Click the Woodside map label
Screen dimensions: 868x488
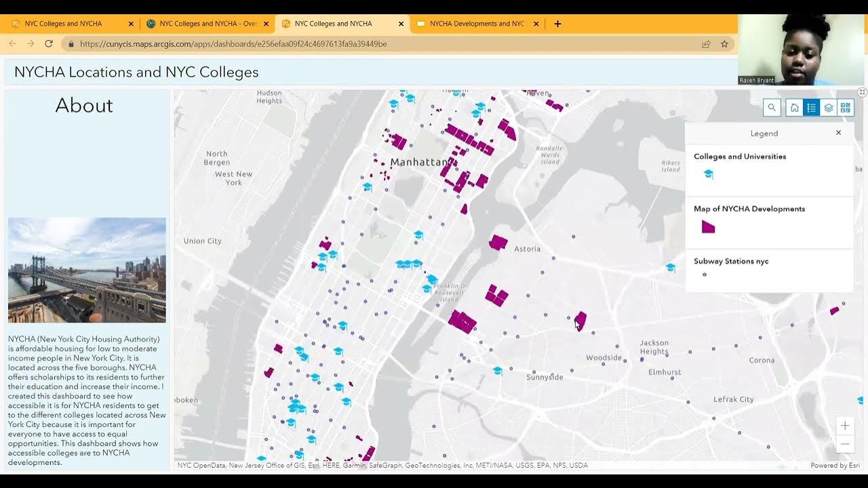pos(604,357)
